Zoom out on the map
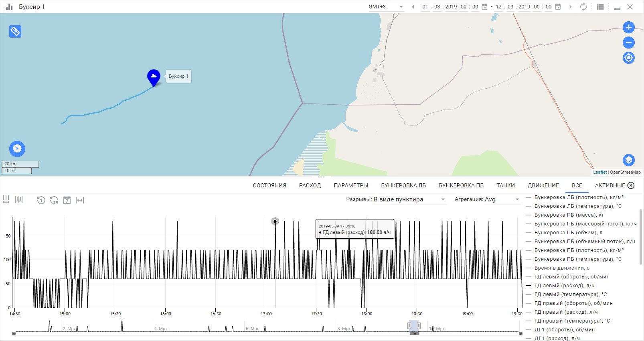 pos(628,43)
